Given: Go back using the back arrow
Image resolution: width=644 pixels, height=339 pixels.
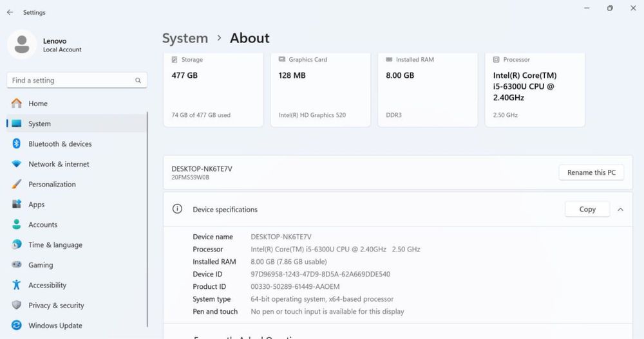Looking at the screenshot, I should [10, 12].
